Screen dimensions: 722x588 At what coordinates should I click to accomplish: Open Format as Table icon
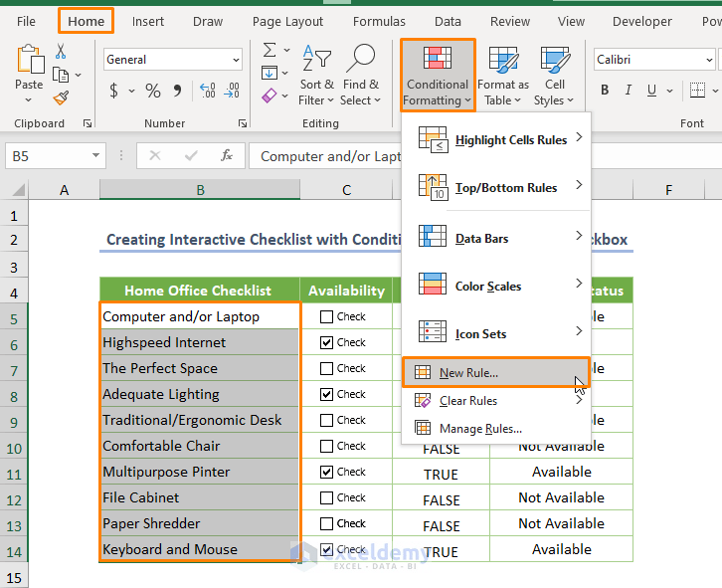503,60
